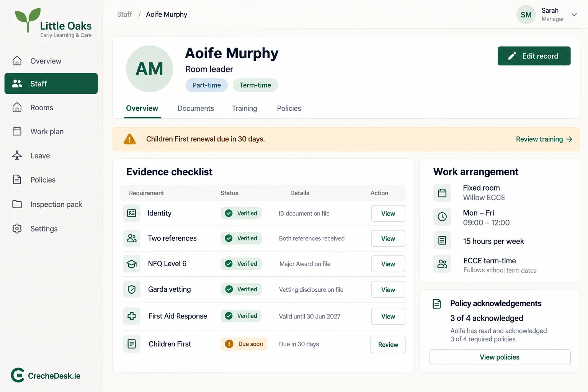588x392 pixels.
Task: Click the View policies button
Action: 500,357
